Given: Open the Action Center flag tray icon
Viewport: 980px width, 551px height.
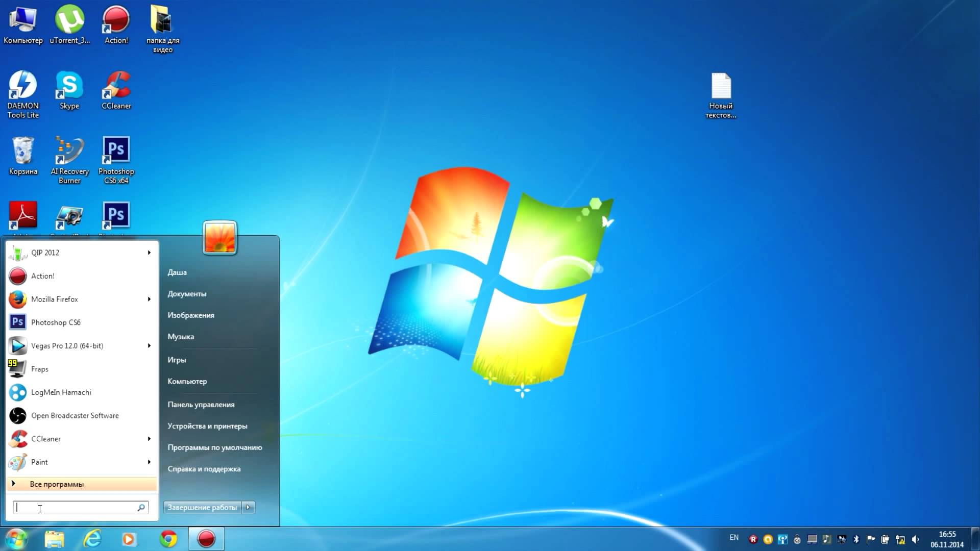Looking at the screenshot, I should point(871,539).
